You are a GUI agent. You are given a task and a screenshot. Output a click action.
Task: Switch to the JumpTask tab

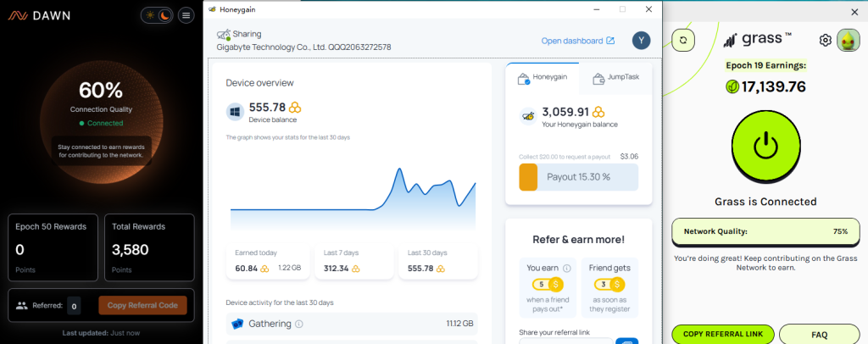(615, 79)
